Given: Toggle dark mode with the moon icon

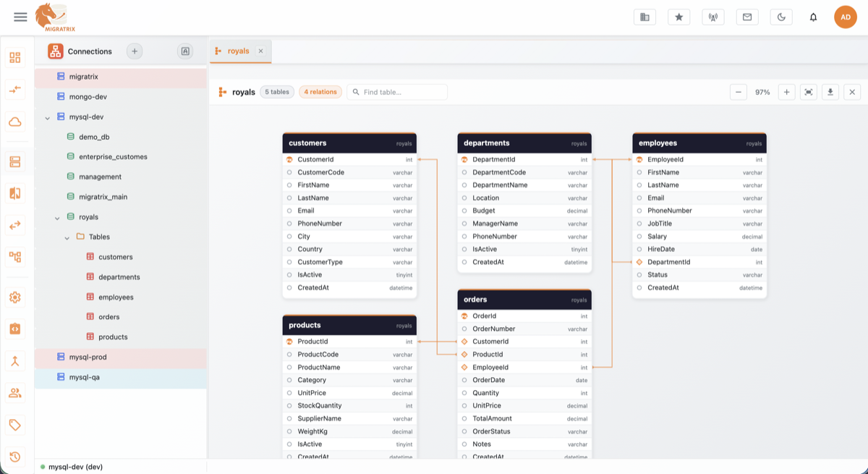Looking at the screenshot, I should coord(780,17).
